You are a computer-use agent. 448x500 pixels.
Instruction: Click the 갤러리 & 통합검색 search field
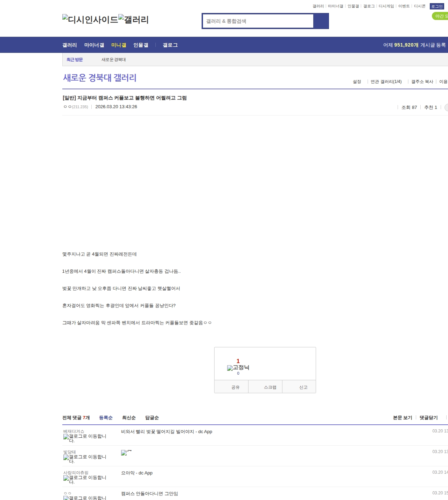pos(258,21)
